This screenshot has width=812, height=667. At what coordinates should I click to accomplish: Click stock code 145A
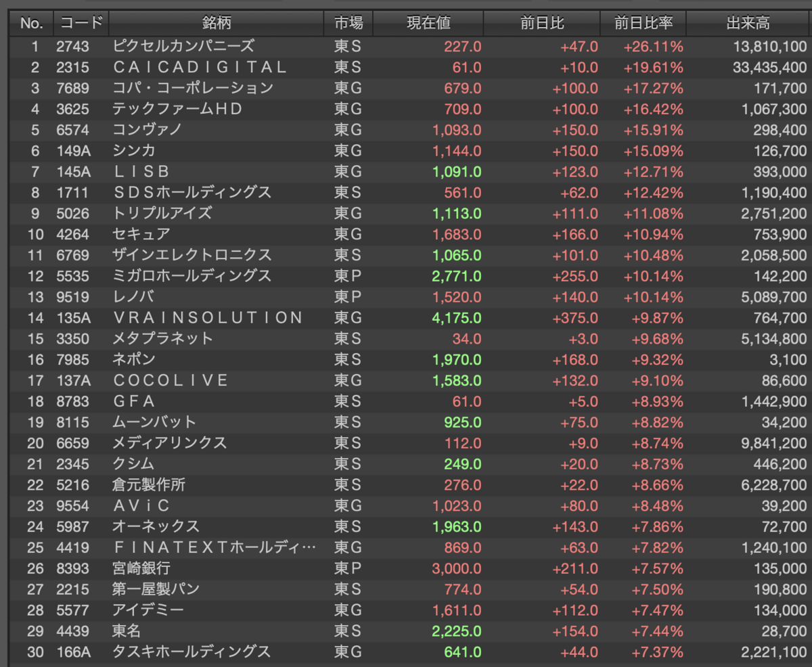(x=74, y=172)
